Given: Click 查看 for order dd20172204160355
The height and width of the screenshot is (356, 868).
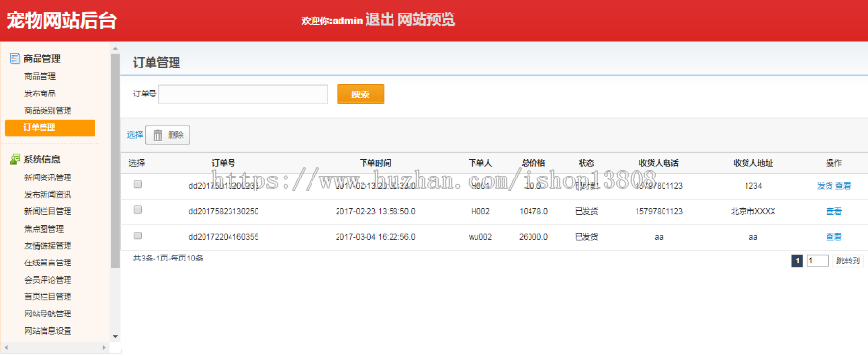Looking at the screenshot, I should tap(833, 237).
